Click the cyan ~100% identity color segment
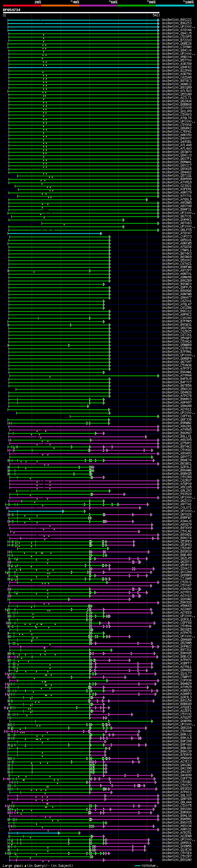The width and height of the screenshot is (197, 868). [175, 6]
